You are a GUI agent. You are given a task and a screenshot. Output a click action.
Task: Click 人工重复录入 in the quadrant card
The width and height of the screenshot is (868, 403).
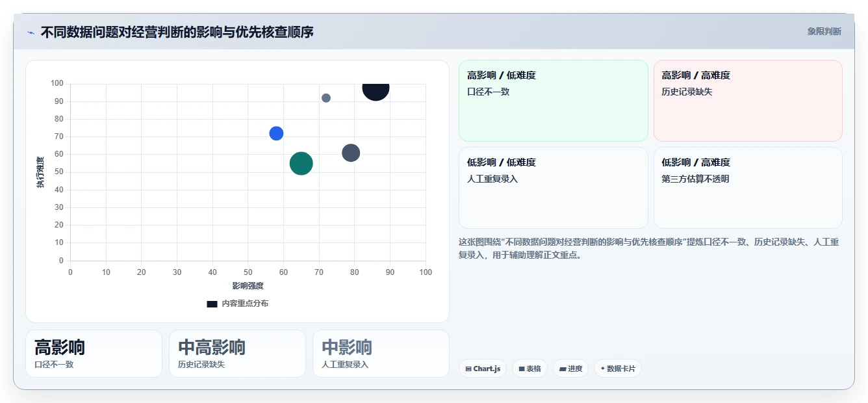click(x=492, y=179)
